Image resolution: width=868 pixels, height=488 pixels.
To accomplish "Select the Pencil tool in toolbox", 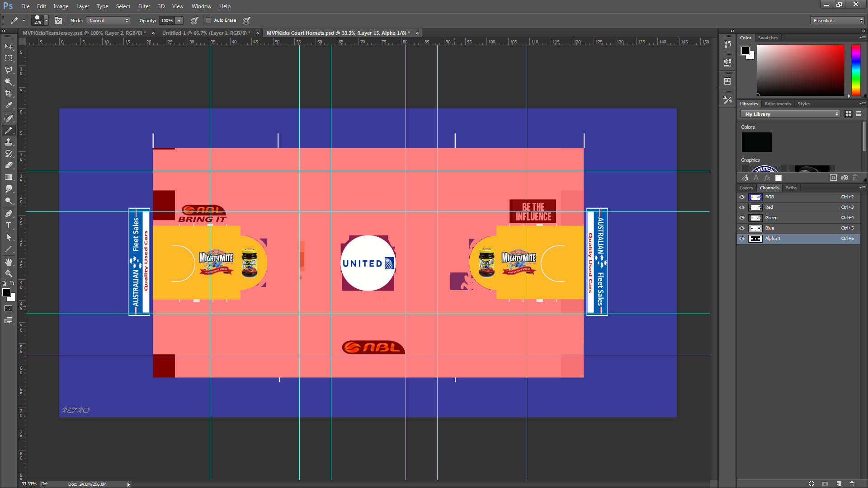I will click(9, 130).
